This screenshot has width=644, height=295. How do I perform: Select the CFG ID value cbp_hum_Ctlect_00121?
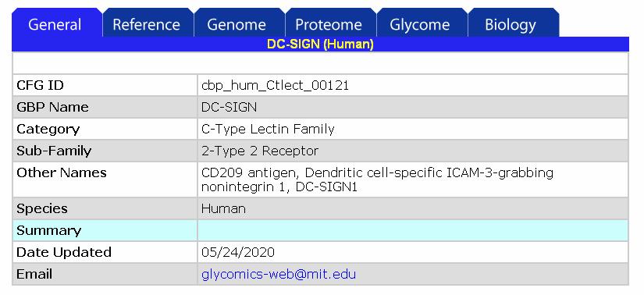tap(275, 85)
